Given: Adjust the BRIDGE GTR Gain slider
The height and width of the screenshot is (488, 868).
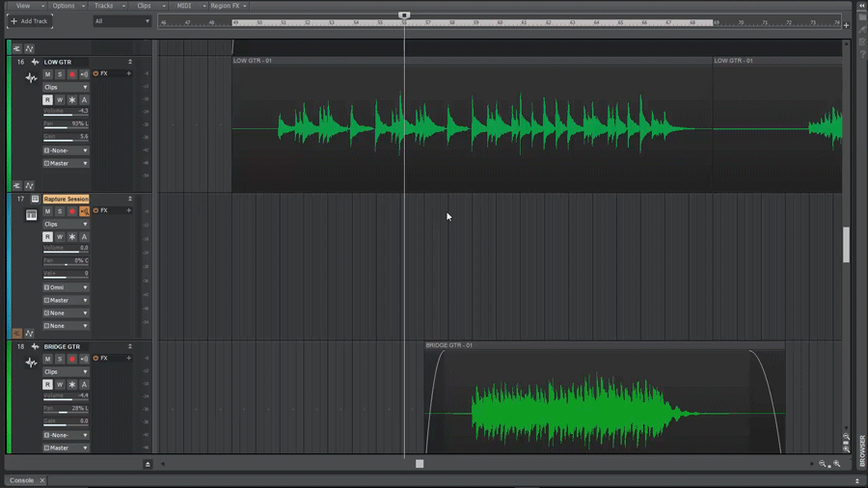Looking at the screenshot, I should pos(66,422).
